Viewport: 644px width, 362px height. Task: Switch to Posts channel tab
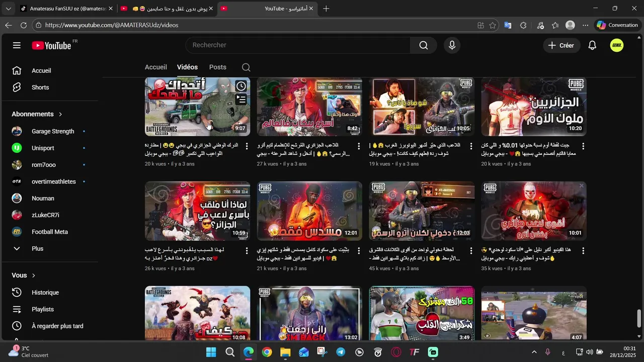218,67
